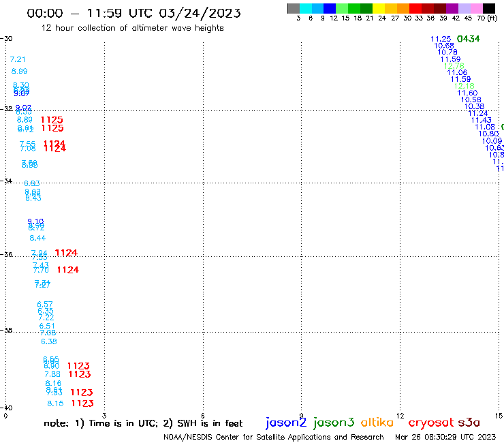Click the black swatch at the legend's end
This screenshot has height=443, width=504.
[x=489, y=8]
